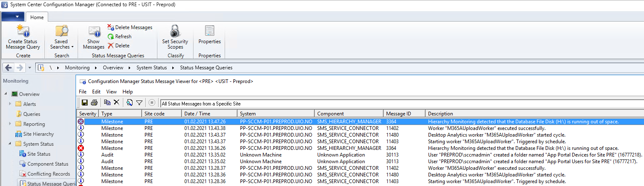The height and width of the screenshot is (186, 644).
Task: Click the Save icon in Status Message Viewer toolbar
Action: tap(85, 103)
